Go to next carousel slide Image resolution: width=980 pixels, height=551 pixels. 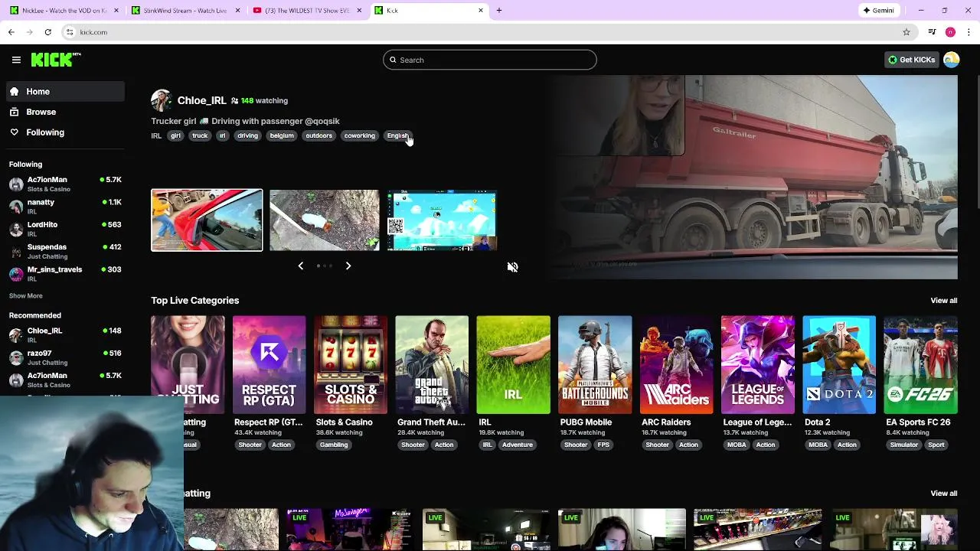(348, 266)
